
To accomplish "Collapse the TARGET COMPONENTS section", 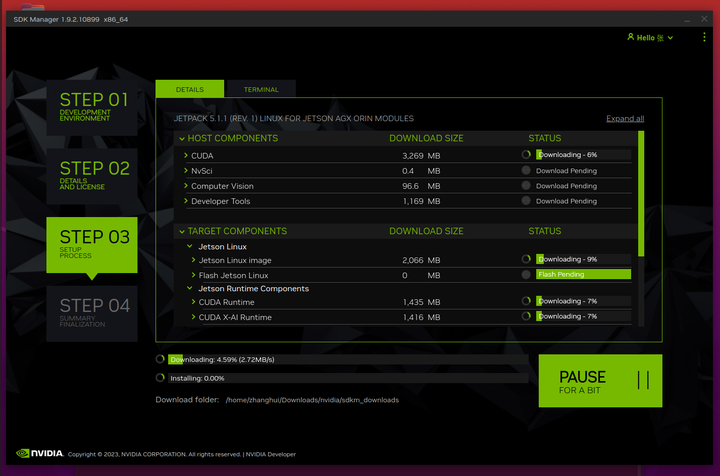I will 182,231.
